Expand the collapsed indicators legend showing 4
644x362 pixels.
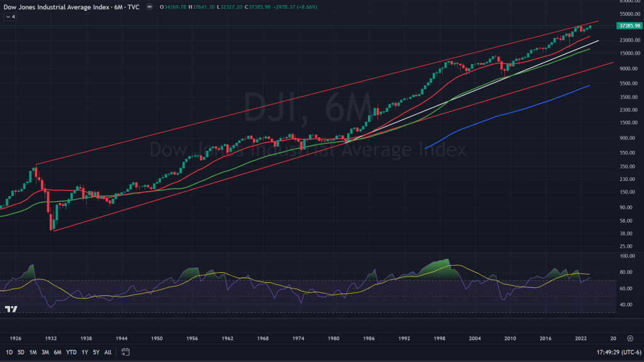click(11, 17)
